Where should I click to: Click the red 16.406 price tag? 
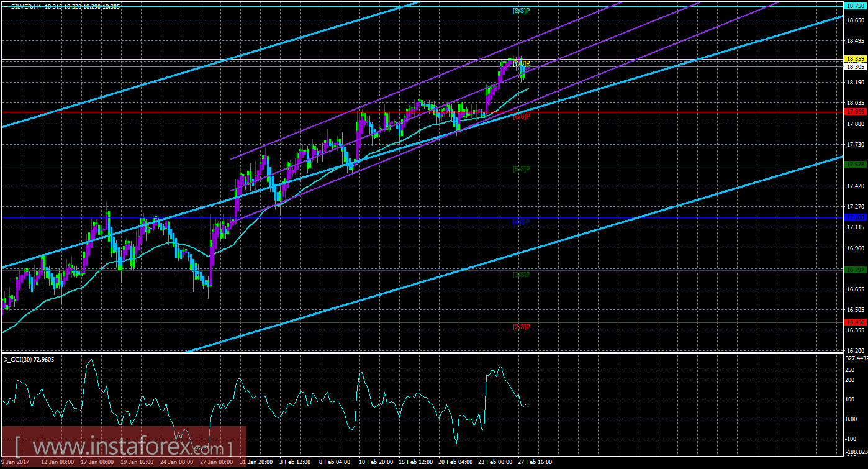tap(854, 322)
